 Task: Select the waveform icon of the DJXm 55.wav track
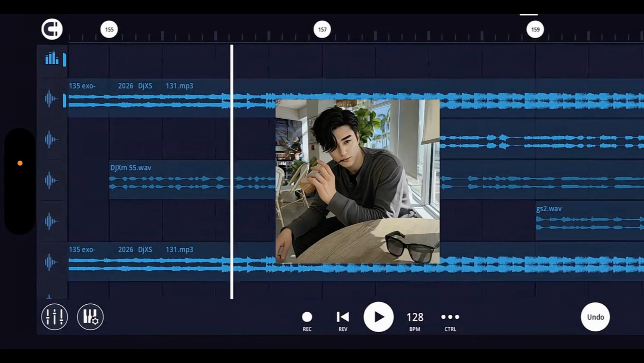tap(51, 180)
